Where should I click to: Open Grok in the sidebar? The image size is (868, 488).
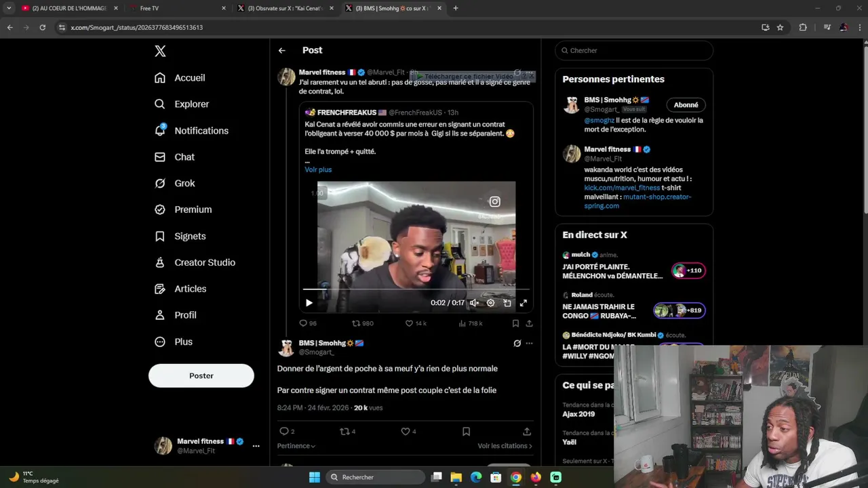[175, 184]
